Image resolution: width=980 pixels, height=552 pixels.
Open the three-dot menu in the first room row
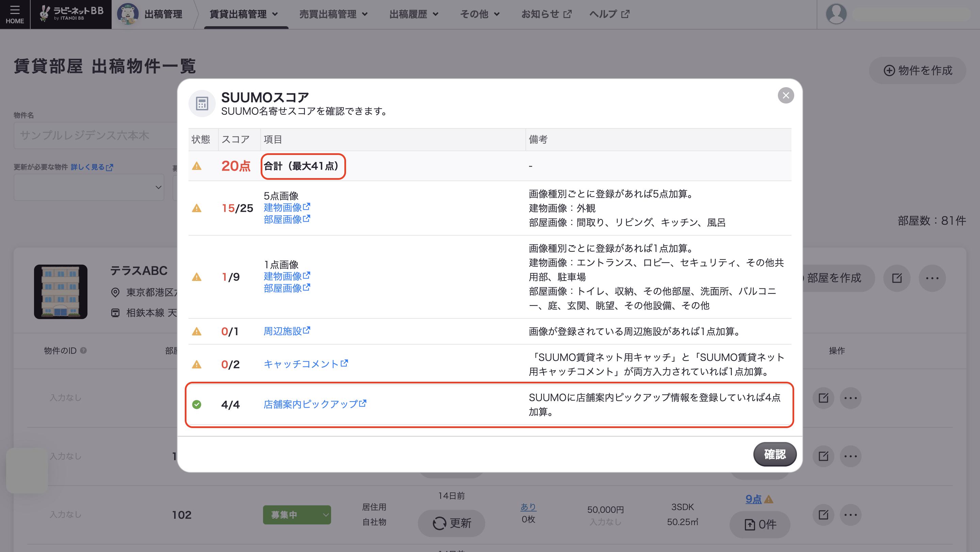point(850,398)
